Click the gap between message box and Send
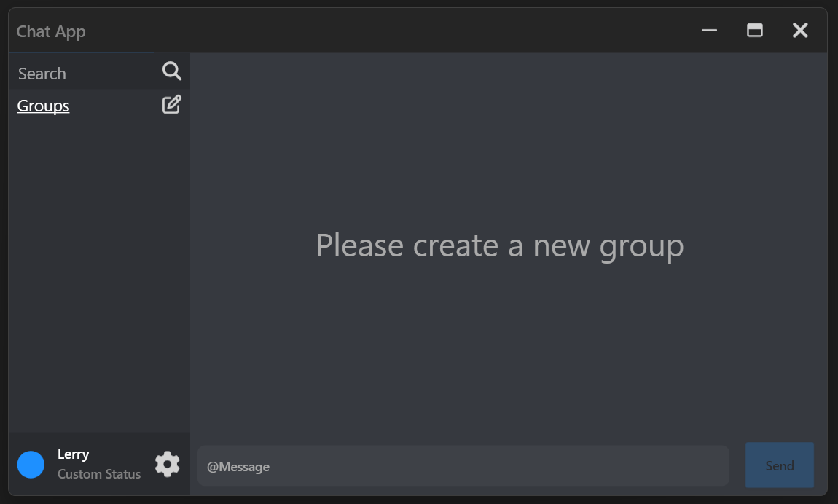The width and height of the screenshot is (838, 504). point(737,465)
